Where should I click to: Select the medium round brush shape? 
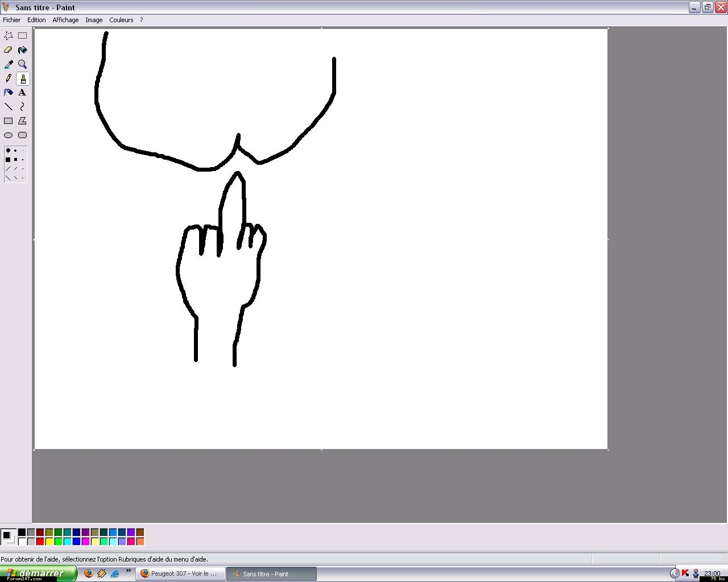click(15, 151)
